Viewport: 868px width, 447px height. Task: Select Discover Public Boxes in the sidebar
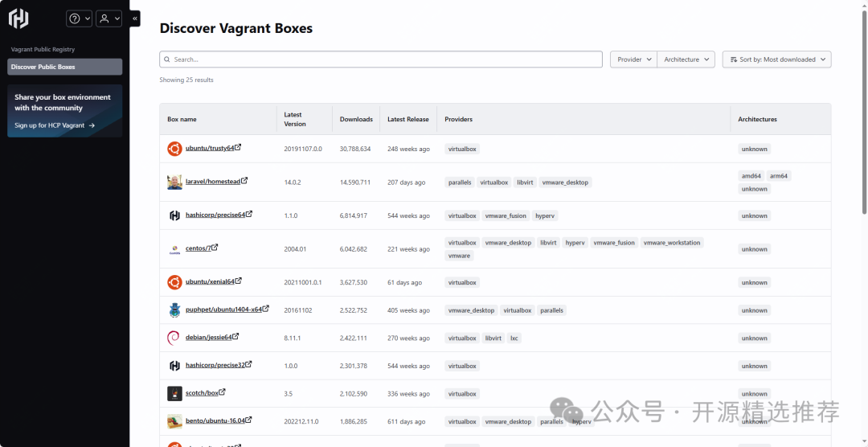click(x=65, y=67)
